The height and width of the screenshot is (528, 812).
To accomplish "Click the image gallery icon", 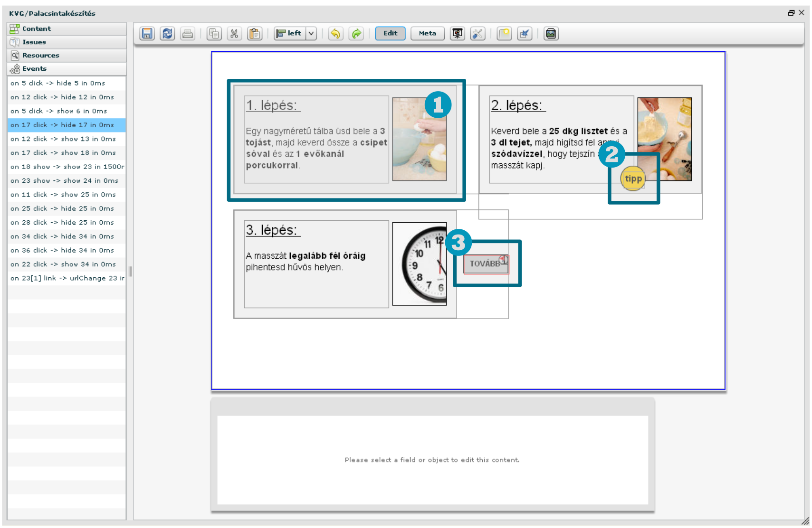I will click(551, 34).
